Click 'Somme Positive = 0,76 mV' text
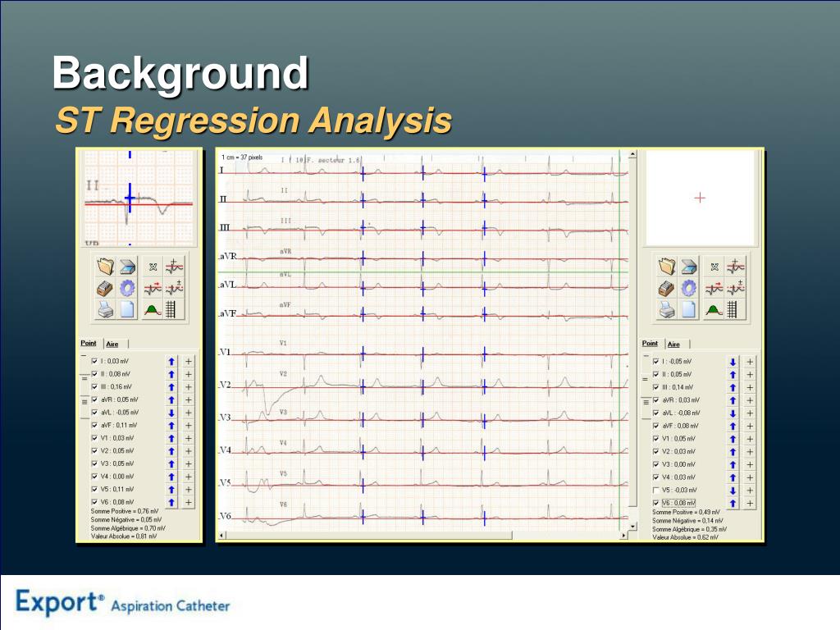 tap(125, 512)
